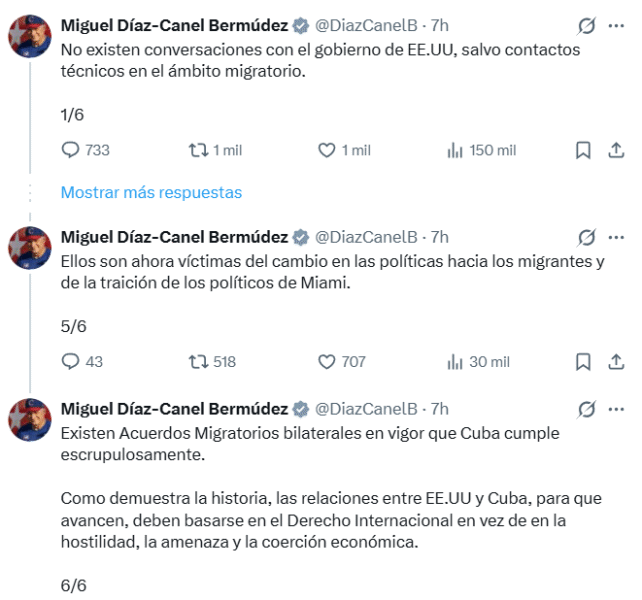The height and width of the screenshot is (600, 642).
Task: Like the tweet with 707 likes
Action: (x=327, y=362)
